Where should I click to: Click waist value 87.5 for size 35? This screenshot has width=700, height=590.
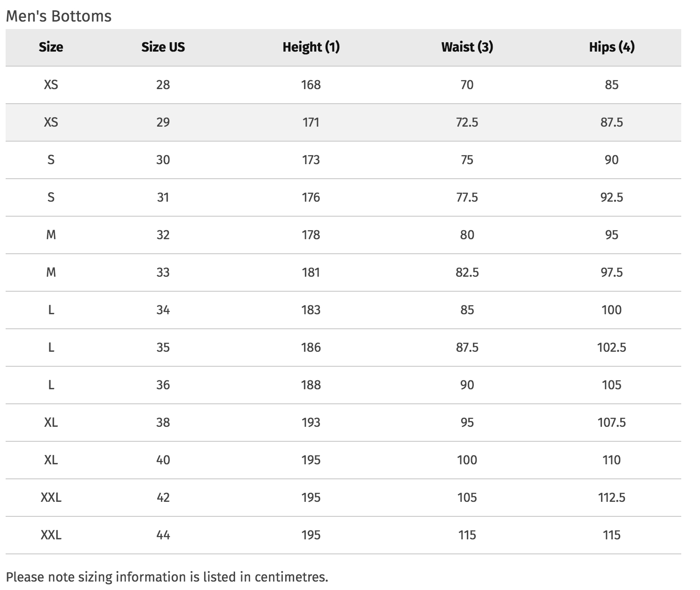click(467, 348)
